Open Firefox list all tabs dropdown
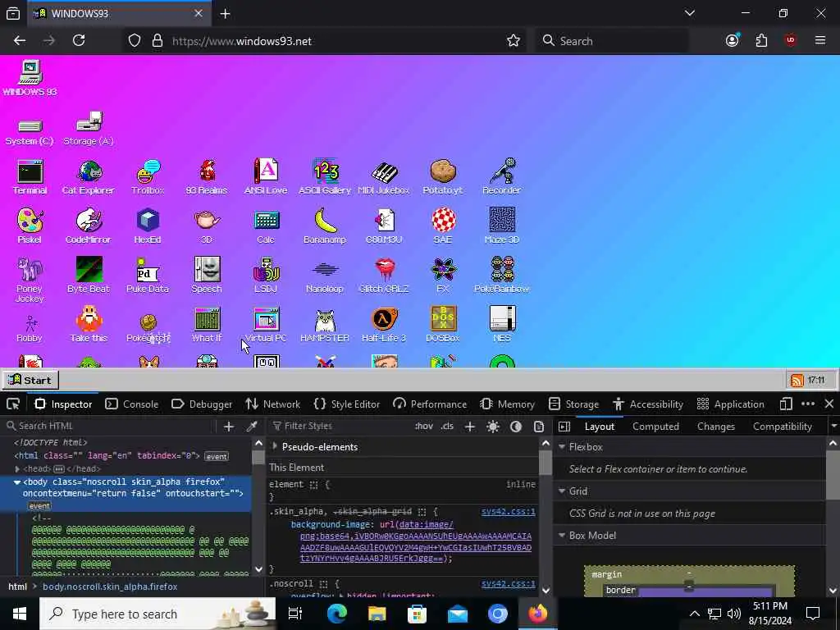The width and height of the screenshot is (840, 630). click(690, 13)
